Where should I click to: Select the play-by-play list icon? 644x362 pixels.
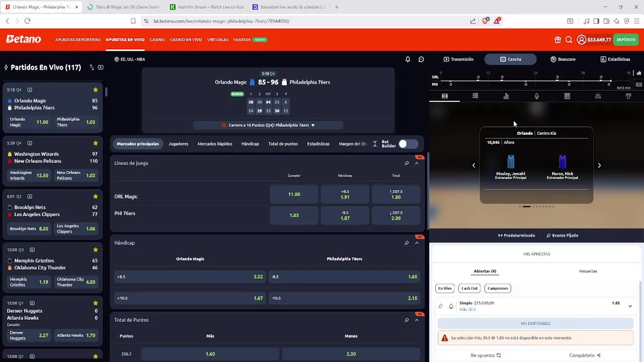pyautogui.click(x=475, y=96)
